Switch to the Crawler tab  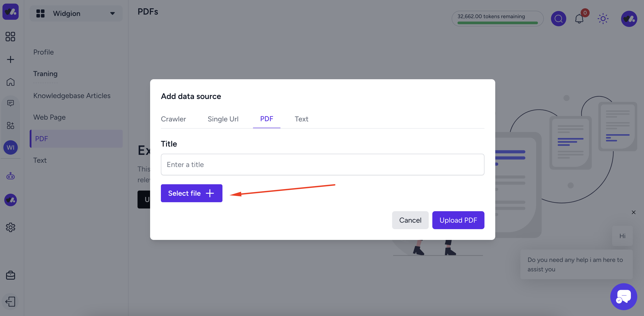pos(173,119)
